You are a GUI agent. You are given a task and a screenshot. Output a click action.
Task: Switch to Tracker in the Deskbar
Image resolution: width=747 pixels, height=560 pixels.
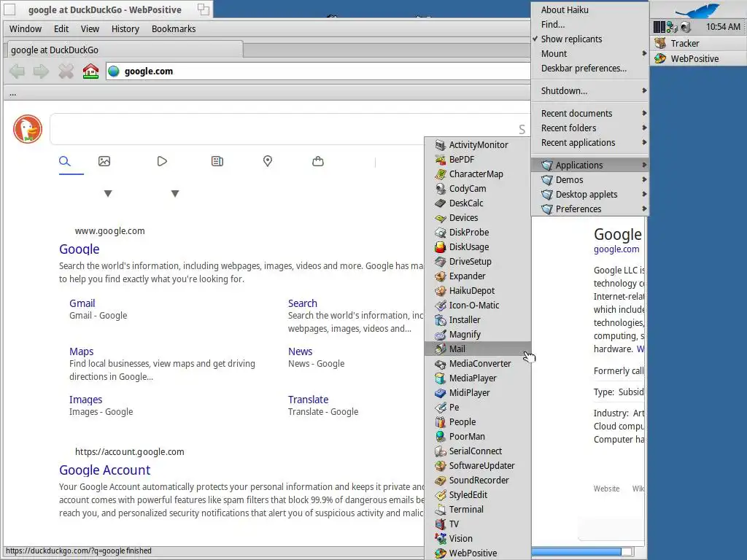click(x=697, y=43)
